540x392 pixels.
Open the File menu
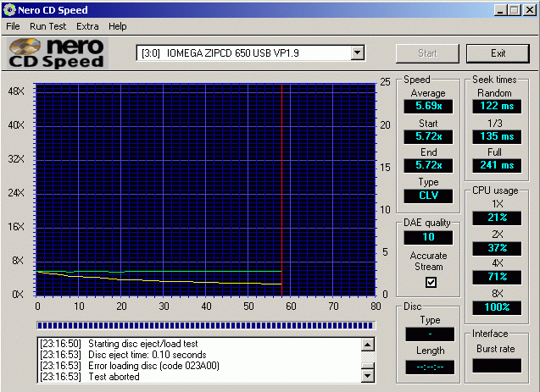tap(13, 26)
